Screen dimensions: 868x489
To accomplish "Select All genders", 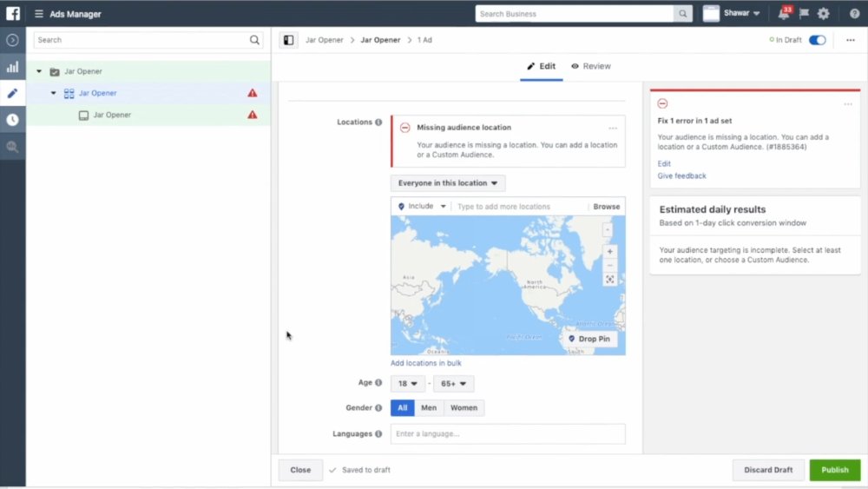I will [403, 407].
